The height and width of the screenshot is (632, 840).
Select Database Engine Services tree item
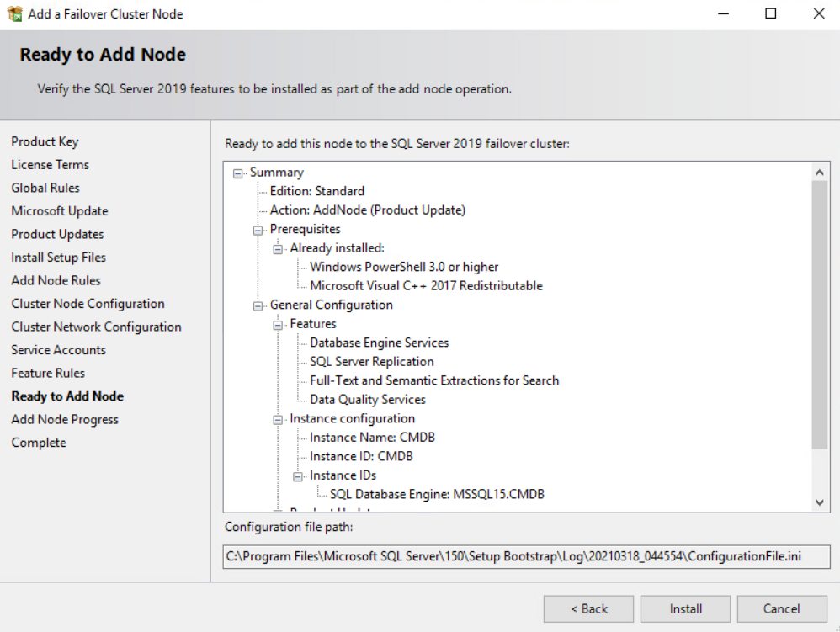(x=379, y=343)
